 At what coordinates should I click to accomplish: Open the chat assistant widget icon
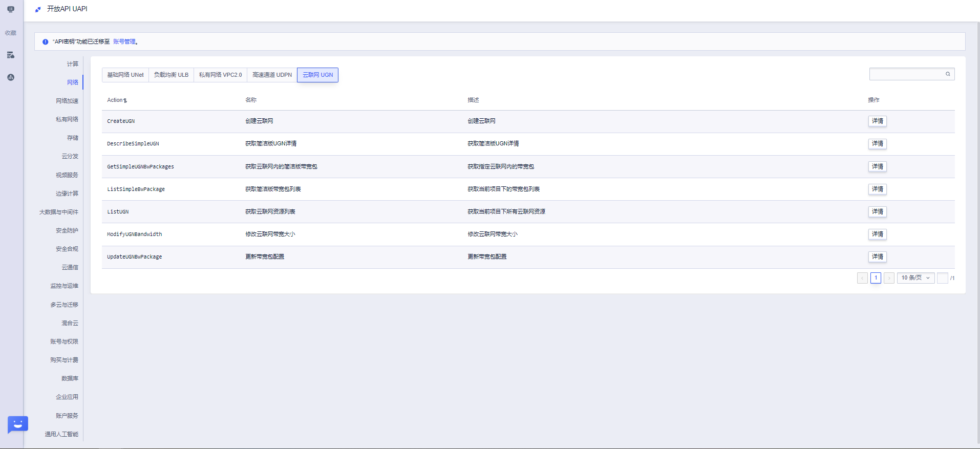tap(17, 424)
